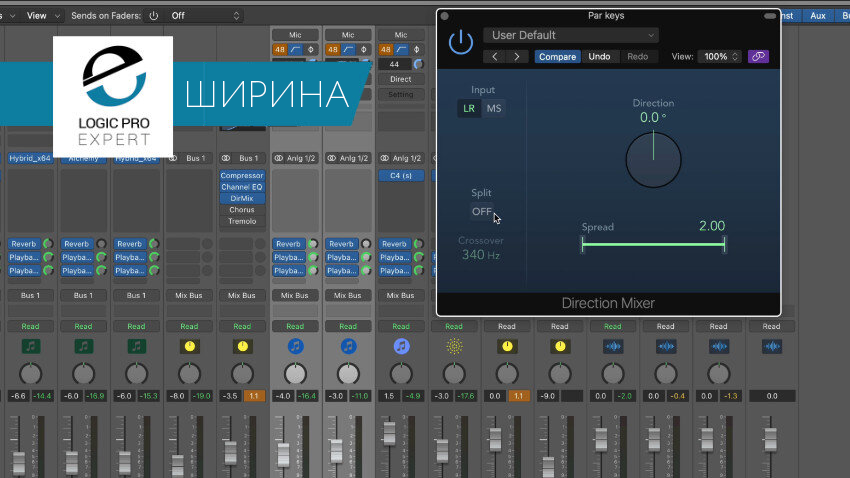This screenshot has width=850, height=478.
Task: Open Read automation menu on the -6.6 channel
Action: click(x=30, y=326)
